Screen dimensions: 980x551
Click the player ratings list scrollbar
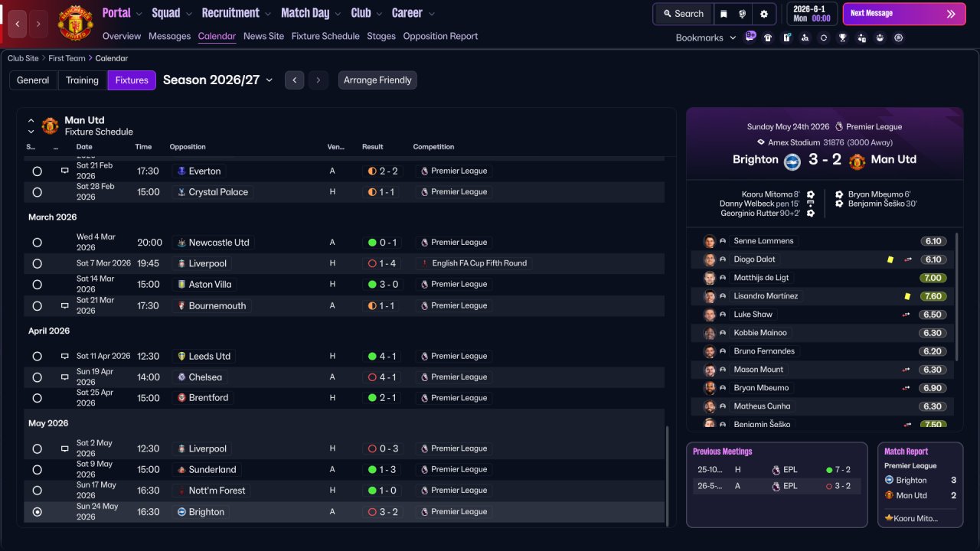pos(956,297)
